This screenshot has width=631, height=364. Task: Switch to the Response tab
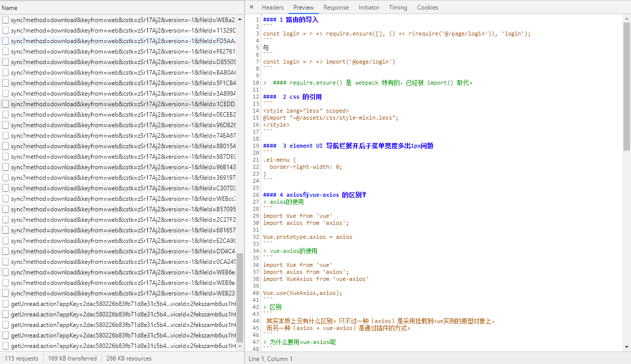[x=336, y=8]
